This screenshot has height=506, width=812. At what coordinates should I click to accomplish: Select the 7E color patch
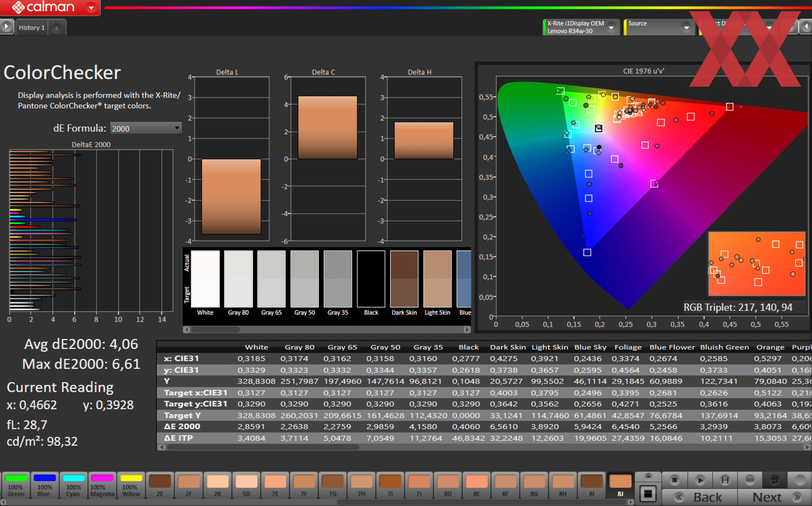click(275, 485)
